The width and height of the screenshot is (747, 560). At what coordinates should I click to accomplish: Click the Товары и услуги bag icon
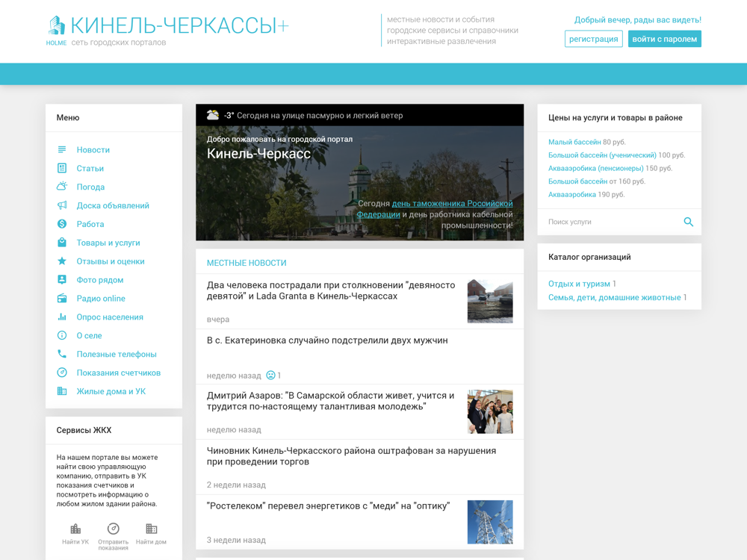[x=62, y=243]
